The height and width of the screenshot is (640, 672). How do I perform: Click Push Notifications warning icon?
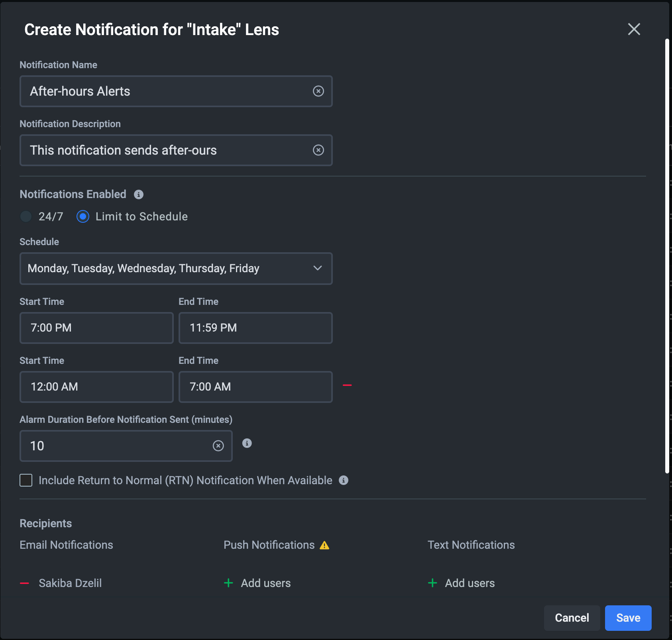pyautogui.click(x=324, y=545)
